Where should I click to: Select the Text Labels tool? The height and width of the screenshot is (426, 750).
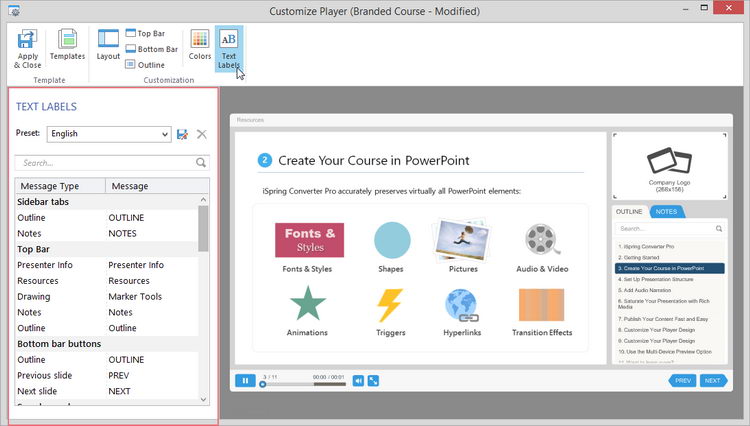pos(229,48)
